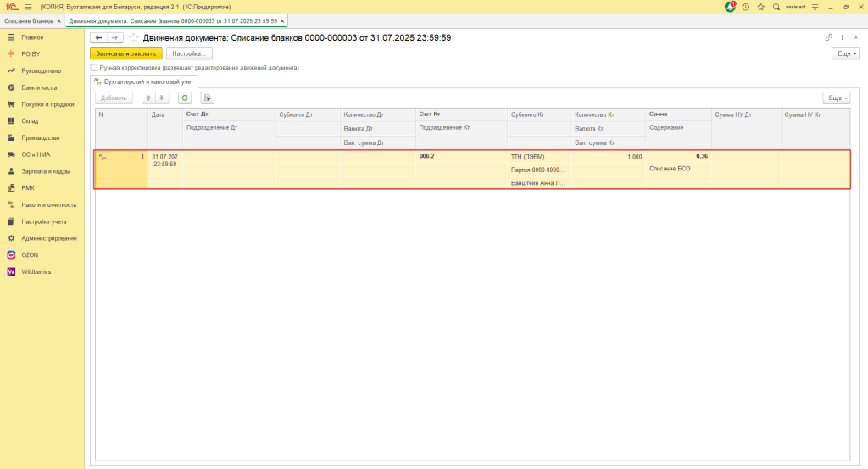Click the ОС и НМА sidebar icon
Image resolution: width=868 pixels, height=469 pixels.
click(x=11, y=154)
